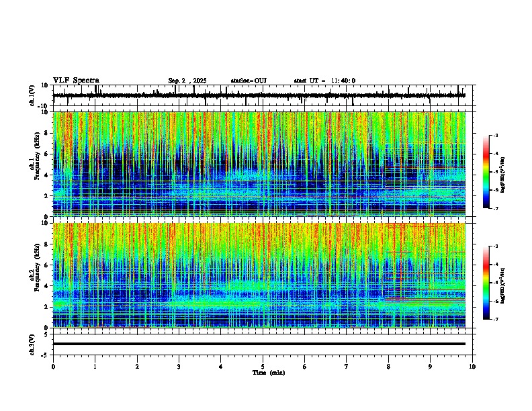This screenshot has width=532, height=411.
Task: Click the "-3" label on ch.1 color scale
Action: (x=495, y=135)
